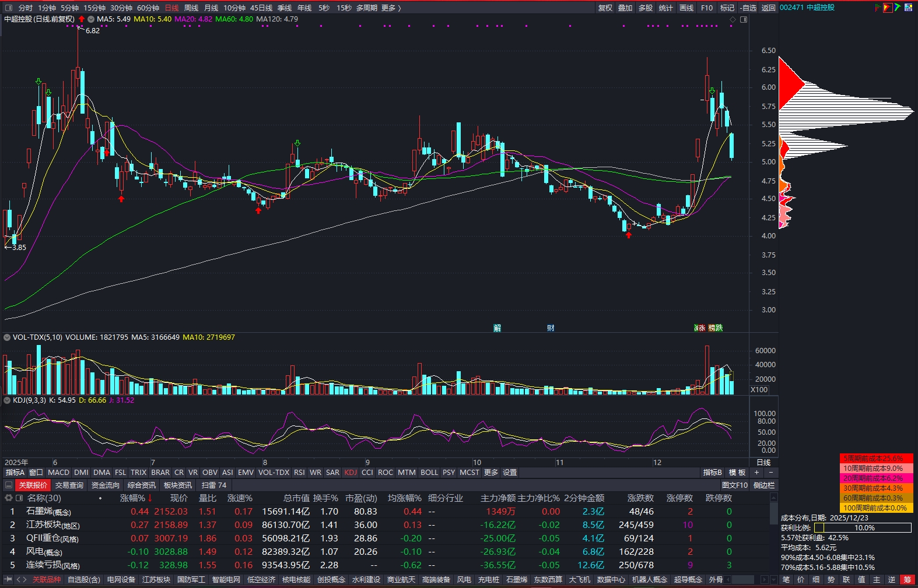Open KDJ indicator dropdown circle
Viewport: 918px width, 588px height.
coord(7,400)
